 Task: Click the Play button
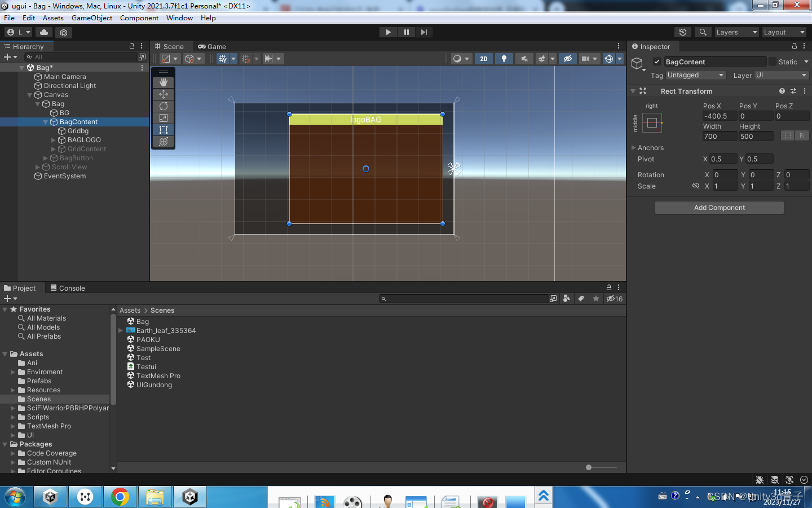(388, 32)
